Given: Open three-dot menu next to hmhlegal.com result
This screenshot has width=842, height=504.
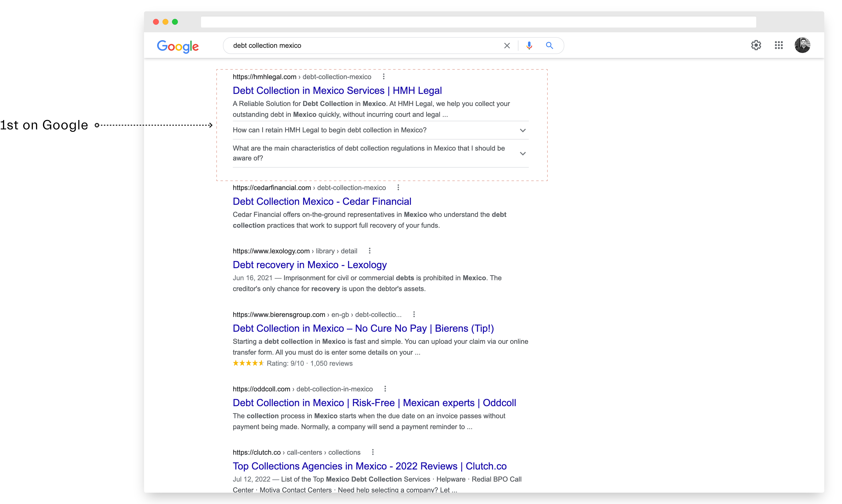Looking at the screenshot, I should [384, 76].
